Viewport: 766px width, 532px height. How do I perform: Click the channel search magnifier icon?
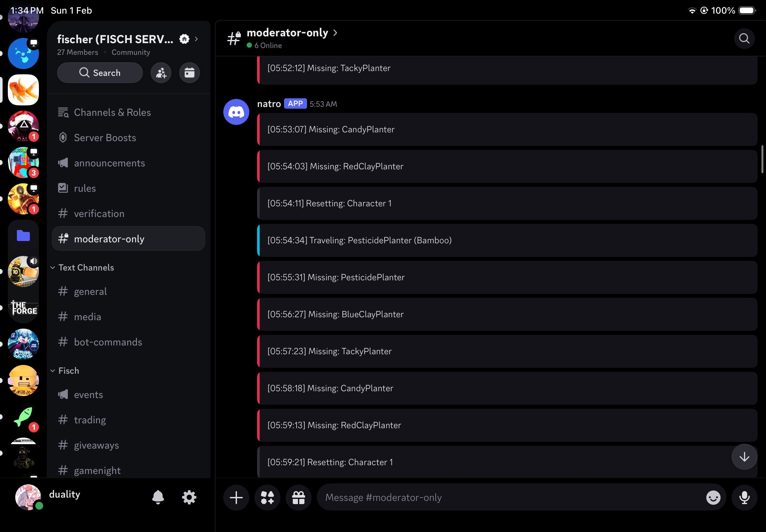[x=744, y=39]
